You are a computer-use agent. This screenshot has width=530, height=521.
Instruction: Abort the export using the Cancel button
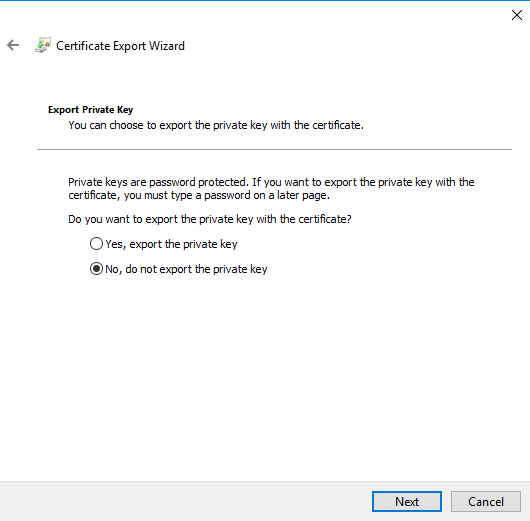pos(486,501)
